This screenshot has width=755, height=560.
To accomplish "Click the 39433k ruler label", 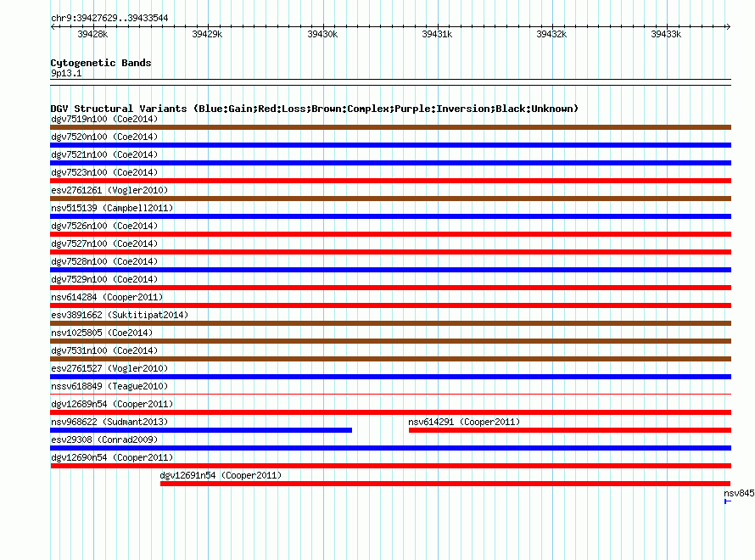I will coord(666,34).
